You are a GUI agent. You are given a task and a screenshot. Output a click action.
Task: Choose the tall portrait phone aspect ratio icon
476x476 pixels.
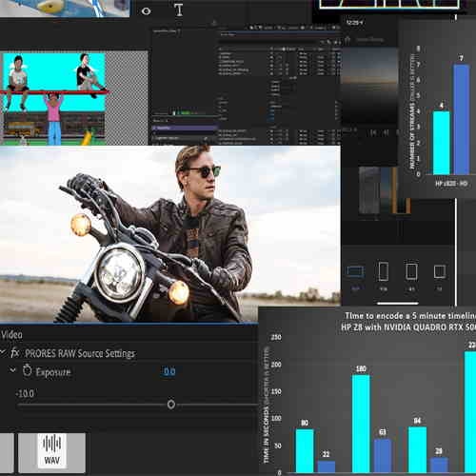click(384, 271)
